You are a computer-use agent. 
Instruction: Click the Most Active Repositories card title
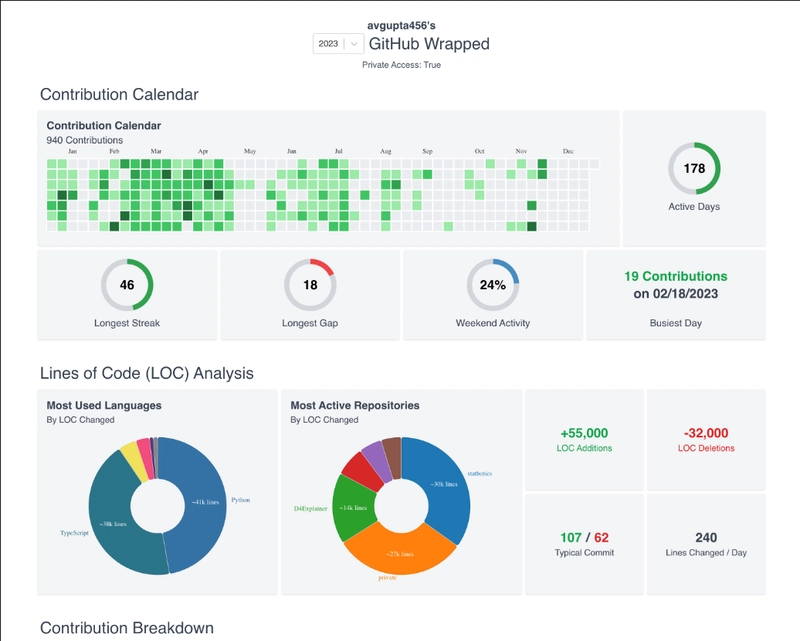[355, 406]
